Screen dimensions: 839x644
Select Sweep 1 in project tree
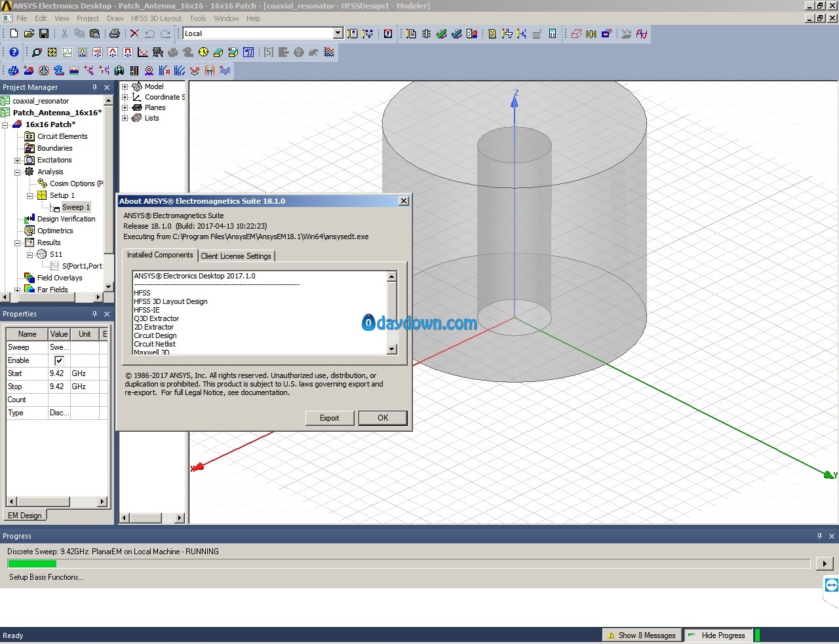point(76,207)
